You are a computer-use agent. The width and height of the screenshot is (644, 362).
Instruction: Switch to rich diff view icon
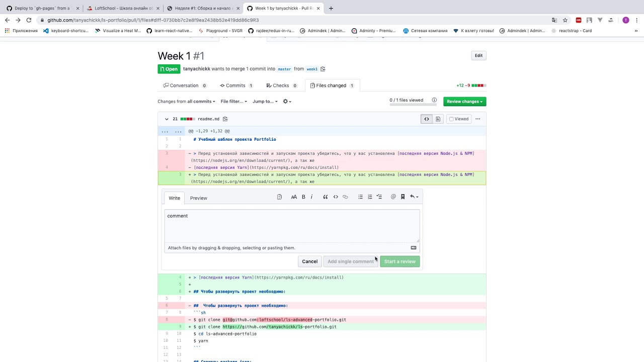click(438, 119)
